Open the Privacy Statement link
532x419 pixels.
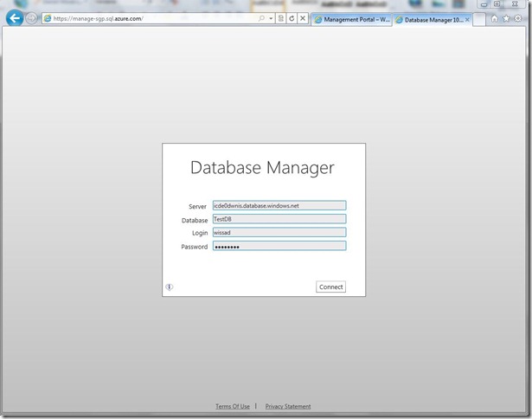[288, 406]
